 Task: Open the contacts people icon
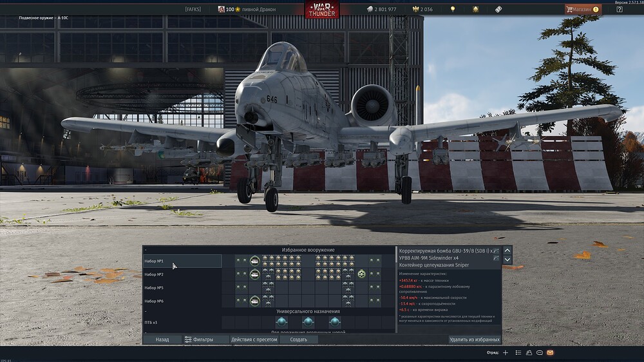529,352
